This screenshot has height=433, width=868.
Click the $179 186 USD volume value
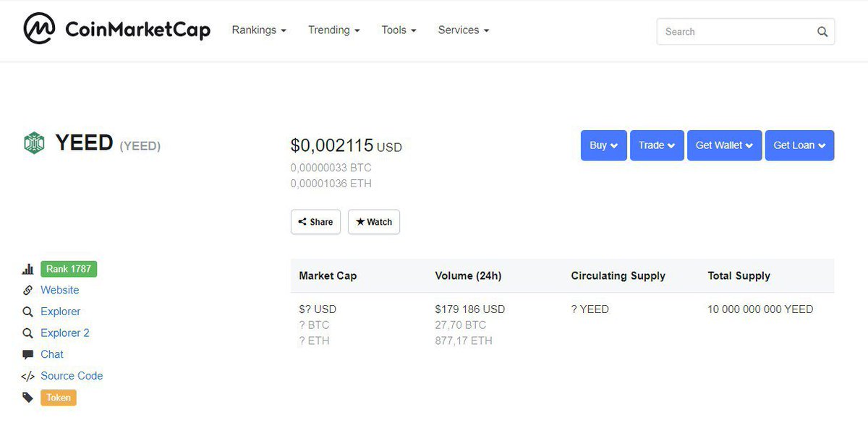point(470,309)
